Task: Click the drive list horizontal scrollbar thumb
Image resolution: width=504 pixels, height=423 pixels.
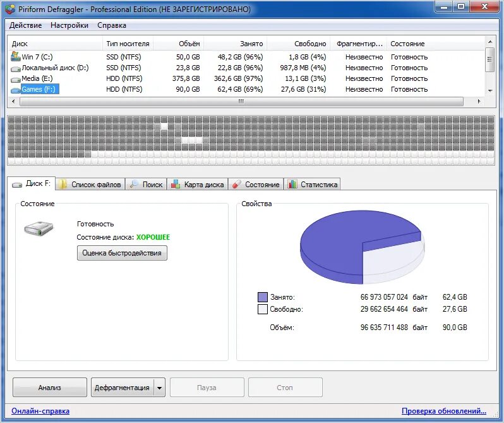Action: (241, 102)
